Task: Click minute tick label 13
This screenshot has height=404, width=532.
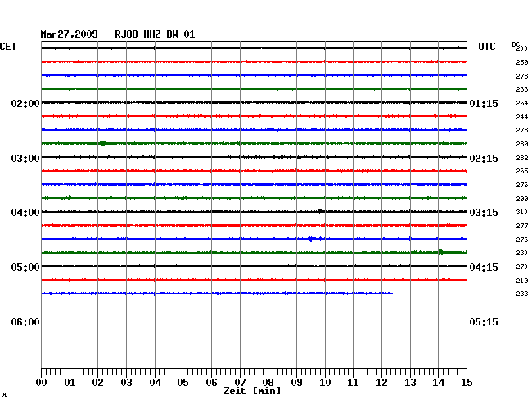Action: point(410,383)
